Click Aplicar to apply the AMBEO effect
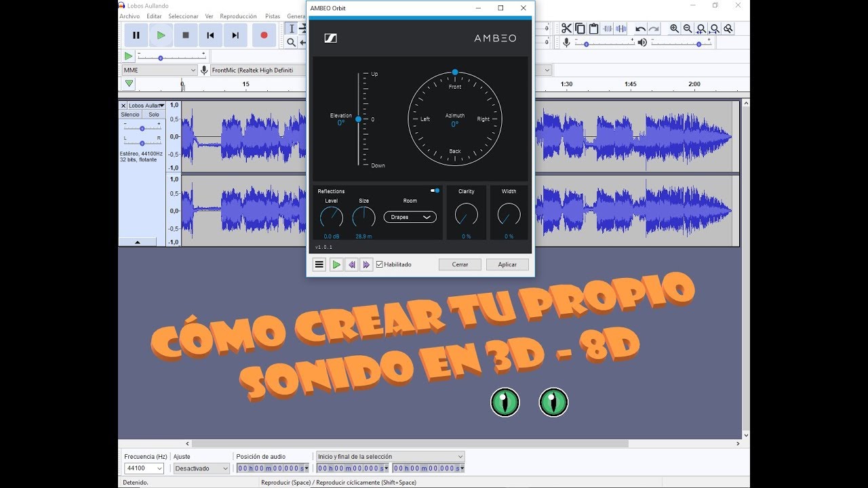The height and width of the screenshot is (488, 868). tap(507, 264)
